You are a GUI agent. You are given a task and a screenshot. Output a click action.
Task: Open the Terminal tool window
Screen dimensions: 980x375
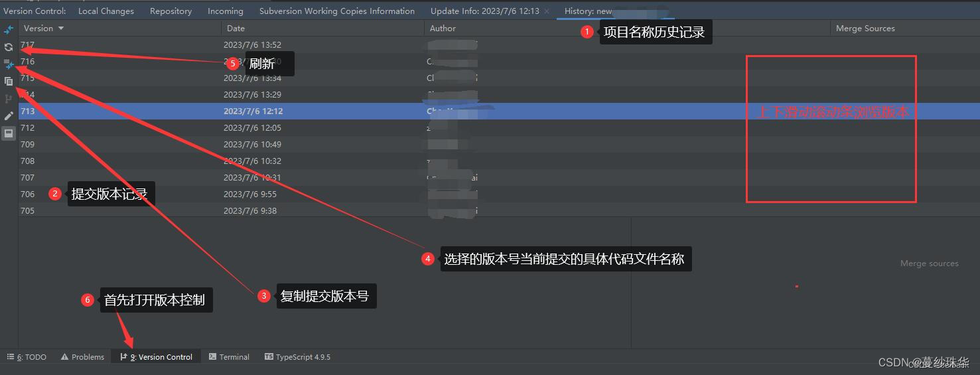click(x=229, y=356)
